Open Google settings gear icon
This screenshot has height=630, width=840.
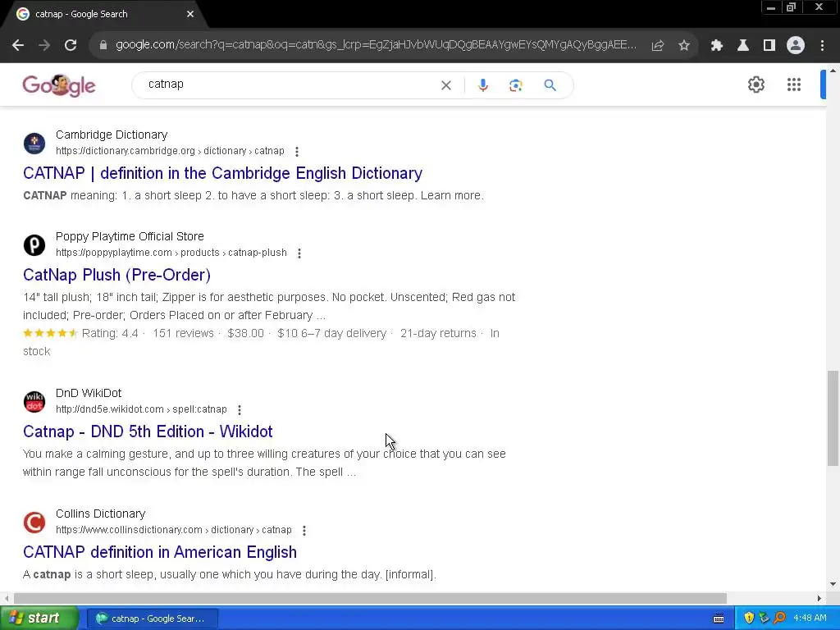pos(756,84)
